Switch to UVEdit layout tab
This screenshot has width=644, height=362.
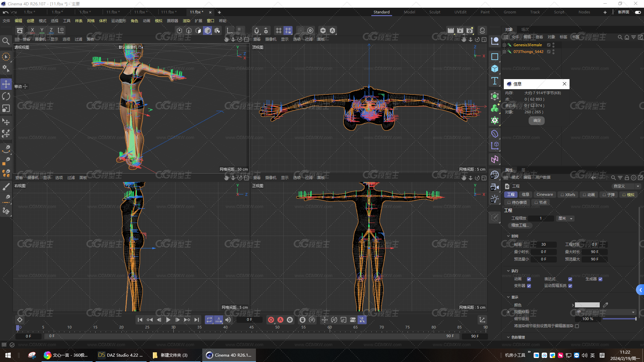(x=460, y=12)
